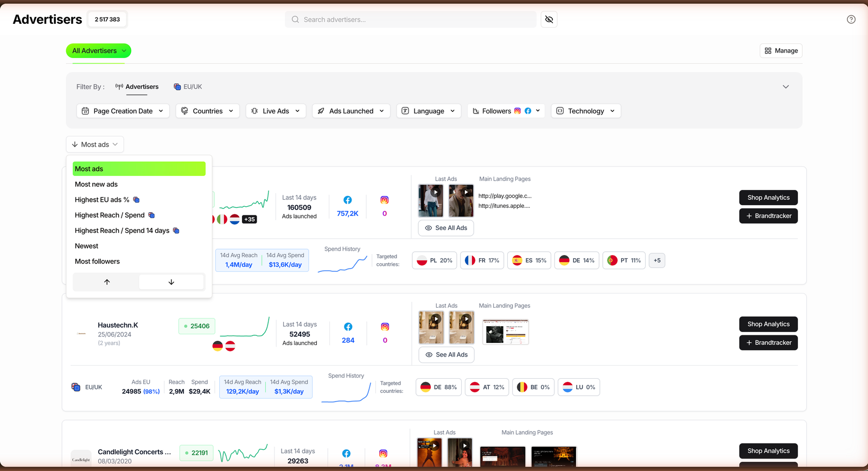
Task: Click the Search advertisers input field
Action: [x=411, y=20]
